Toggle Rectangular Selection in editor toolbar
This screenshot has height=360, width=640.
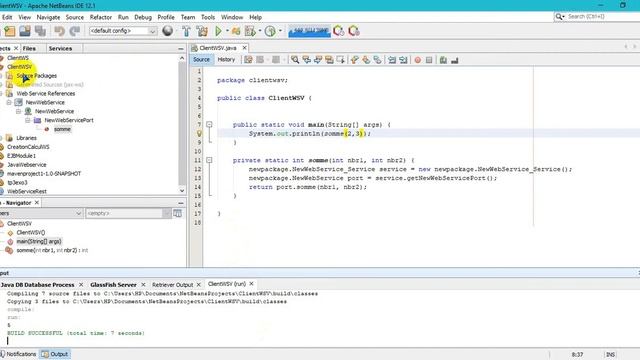pos(340,60)
